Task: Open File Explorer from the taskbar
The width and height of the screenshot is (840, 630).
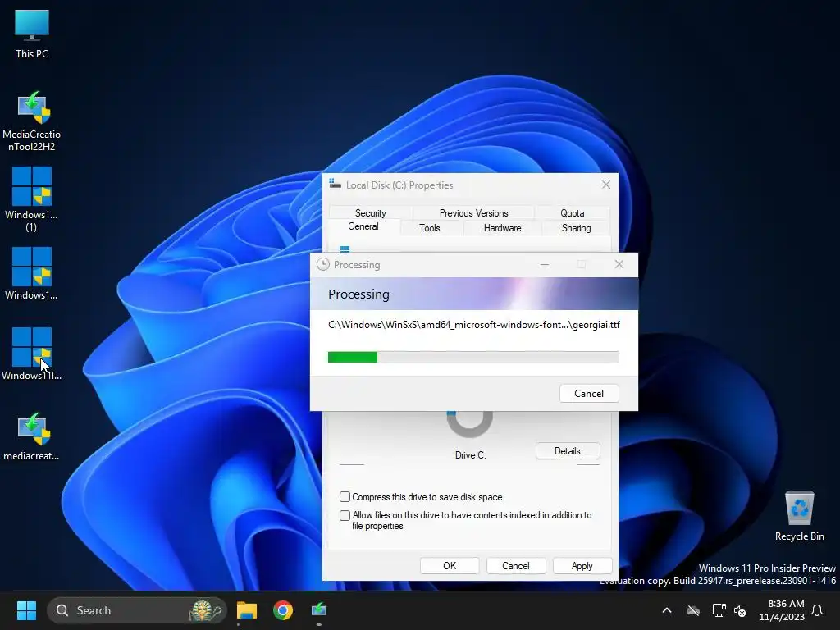Action: click(247, 610)
